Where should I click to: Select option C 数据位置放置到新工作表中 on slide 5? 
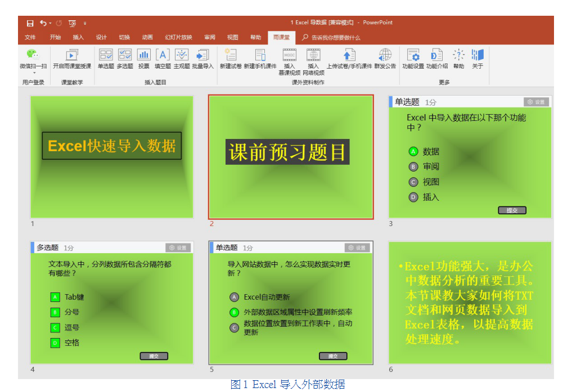(234, 328)
